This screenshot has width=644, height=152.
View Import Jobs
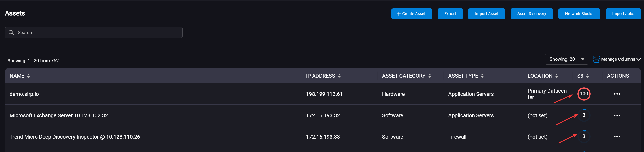pos(623,14)
